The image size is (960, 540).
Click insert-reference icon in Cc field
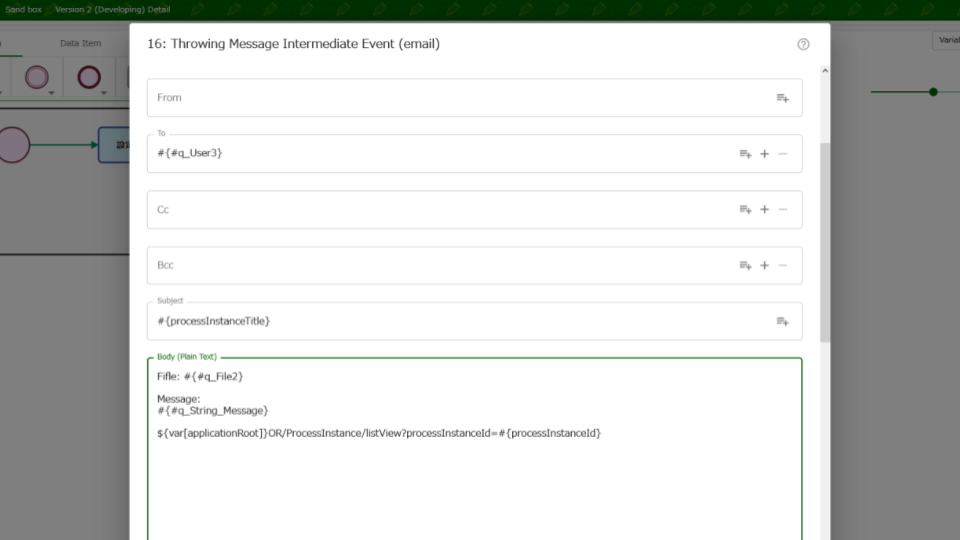click(745, 210)
